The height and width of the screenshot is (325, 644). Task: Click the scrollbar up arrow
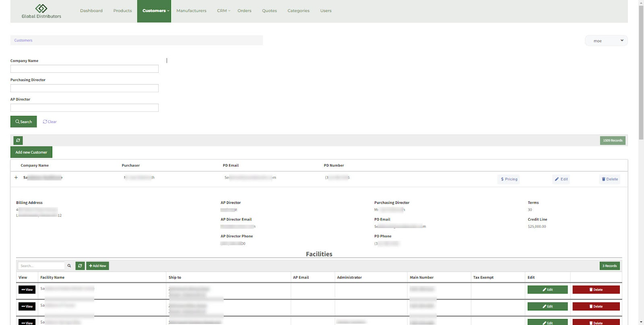(641, 2)
